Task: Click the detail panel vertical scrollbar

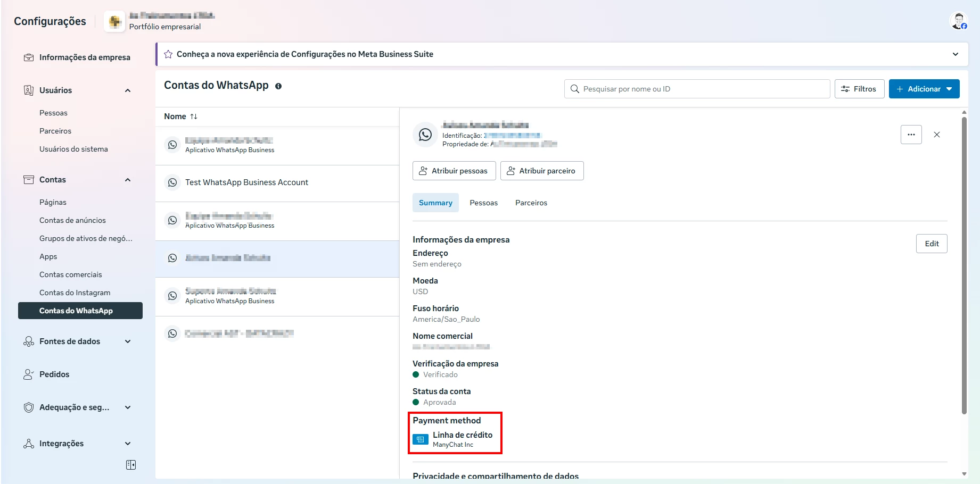Action: point(964,265)
